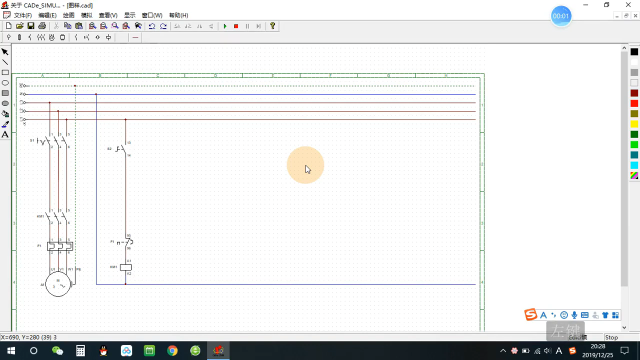Select the line drawing tool
The height and width of the screenshot is (360, 640).
[5, 62]
